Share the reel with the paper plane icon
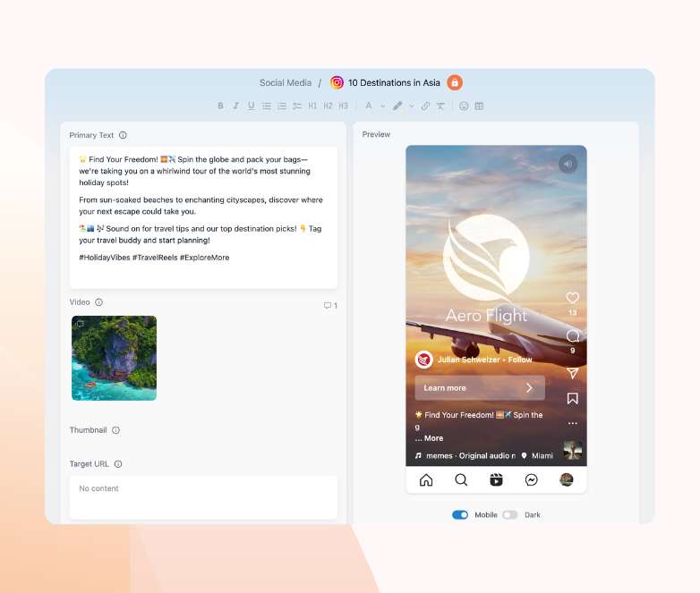The height and width of the screenshot is (593, 700). click(572, 374)
